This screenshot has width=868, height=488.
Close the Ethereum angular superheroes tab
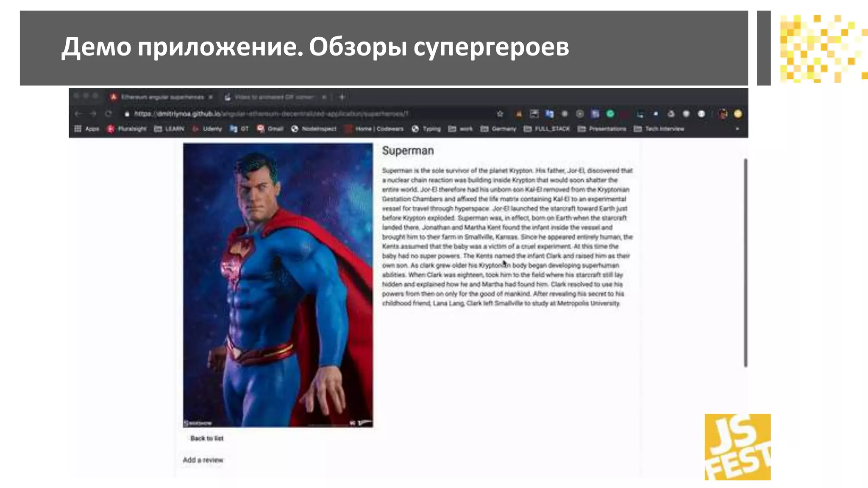211,97
